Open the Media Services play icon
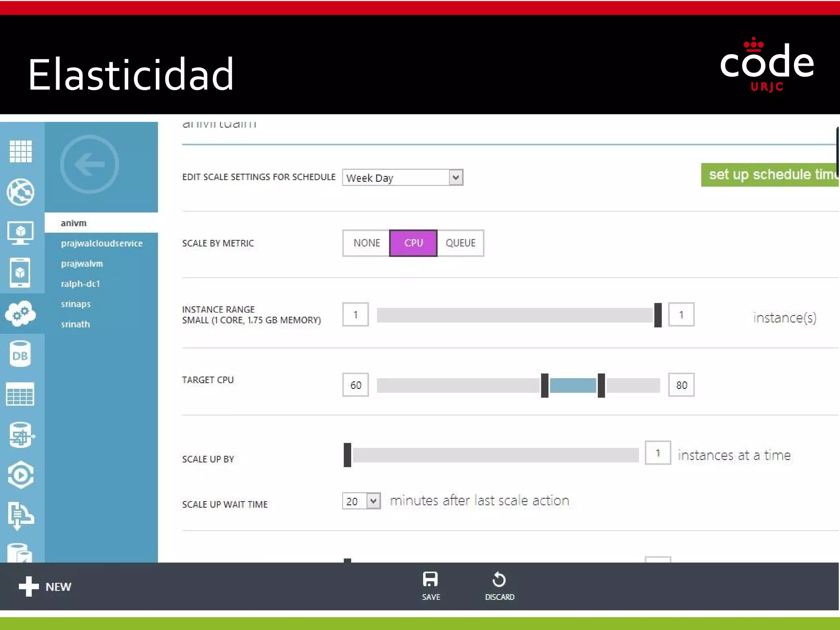 pyautogui.click(x=21, y=475)
